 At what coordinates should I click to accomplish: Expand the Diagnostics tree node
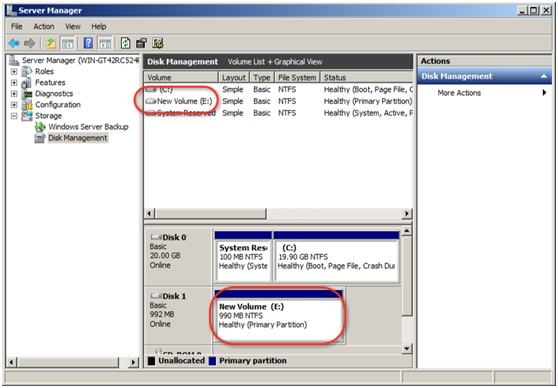pyautogui.click(x=14, y=94)
